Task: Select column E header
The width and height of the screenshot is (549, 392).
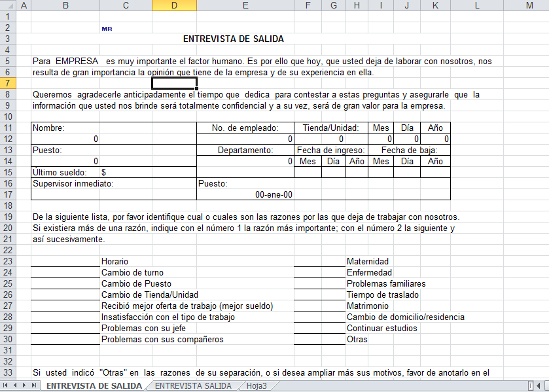Action: pos(245,5)
